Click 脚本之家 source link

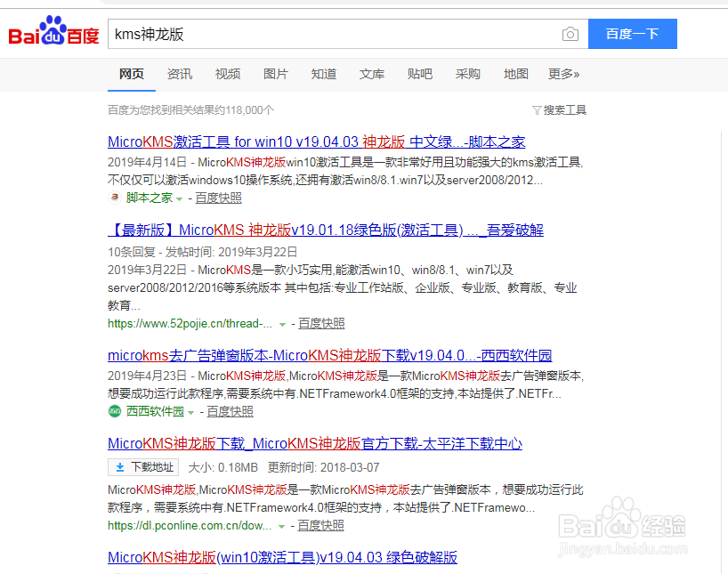click(x=149, y=198)
